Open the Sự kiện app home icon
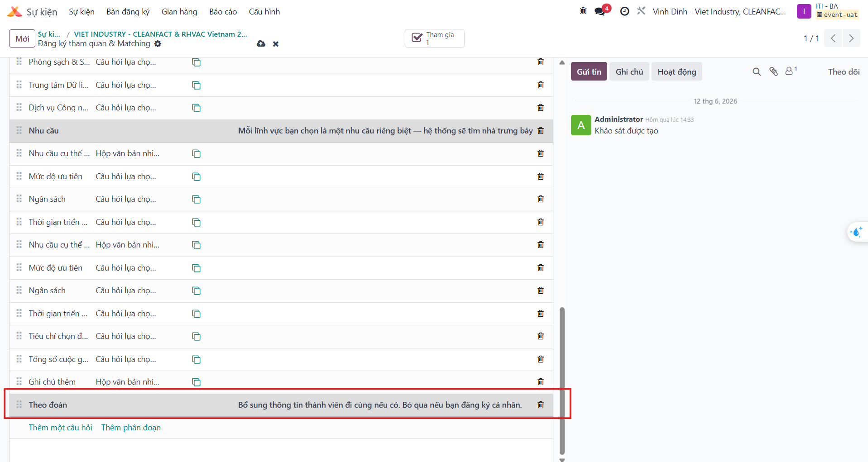This screenshot has height=462, width=868. click(x=14, y=12)
